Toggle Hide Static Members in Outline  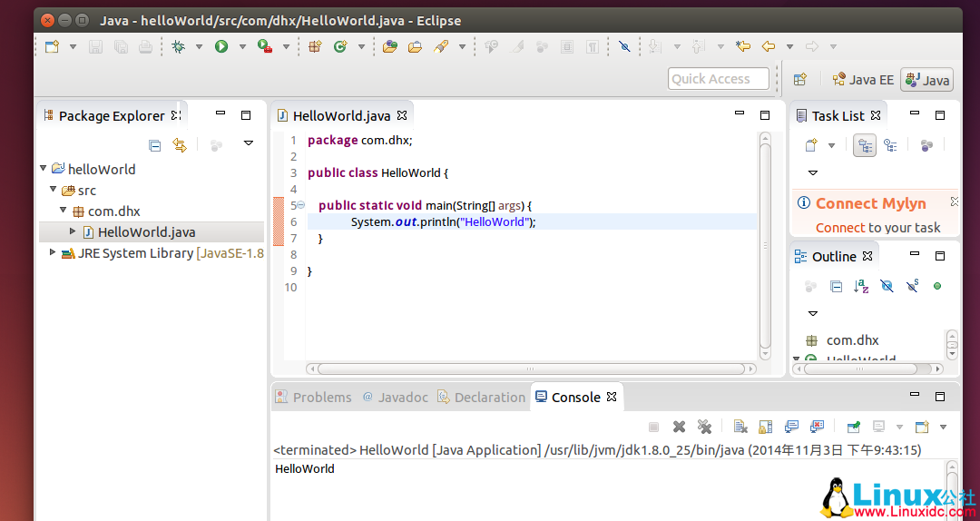pos(913,286)
